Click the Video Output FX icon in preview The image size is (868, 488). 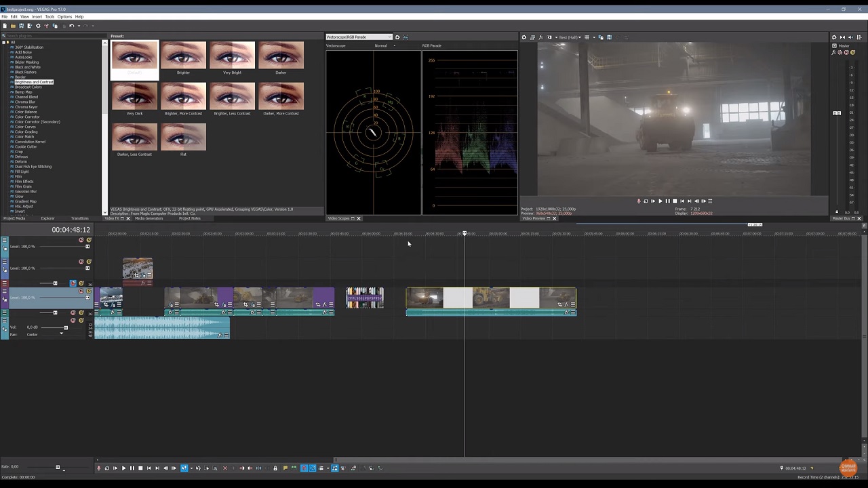[x=540, y=37]
